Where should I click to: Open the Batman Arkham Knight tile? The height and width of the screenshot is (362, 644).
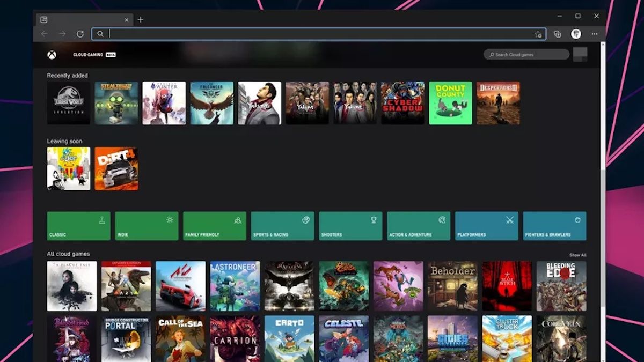pos(289,286)
